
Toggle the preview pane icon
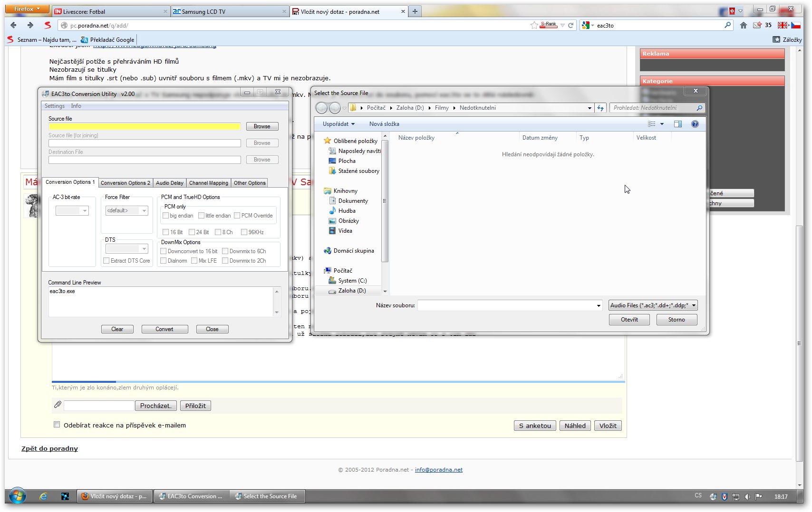click(677, 124)
